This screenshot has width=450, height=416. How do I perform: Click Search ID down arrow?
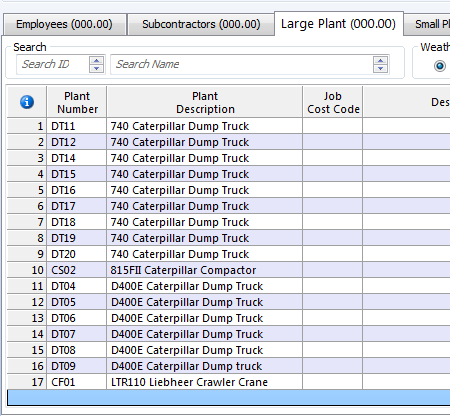[96, 68]
